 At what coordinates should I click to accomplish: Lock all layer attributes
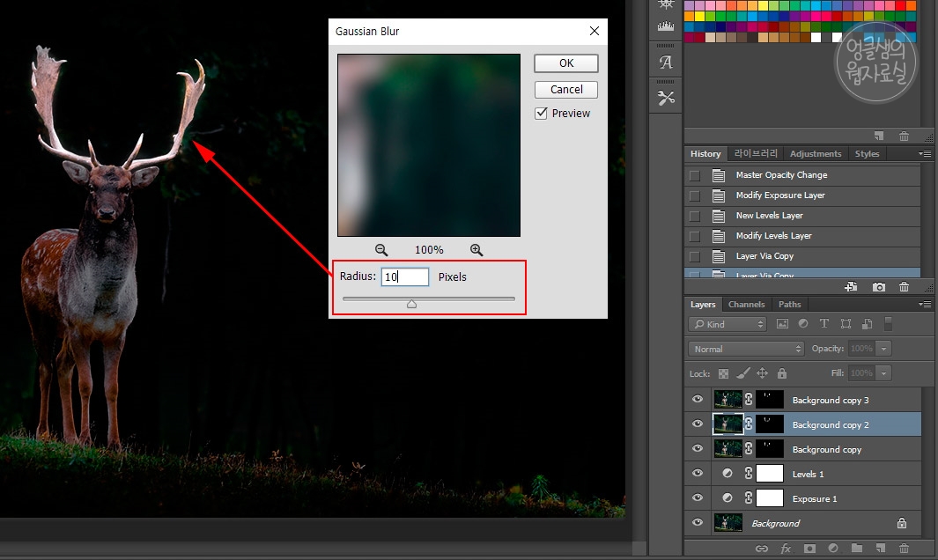pos(782,373)
